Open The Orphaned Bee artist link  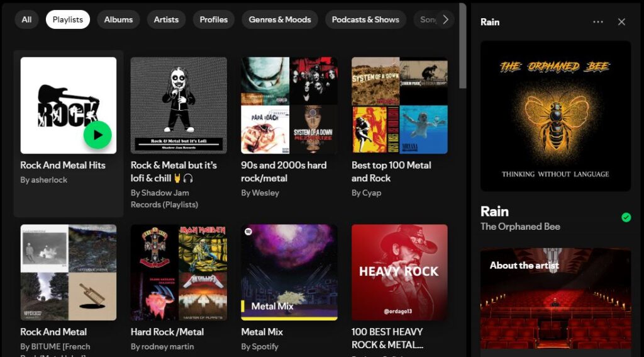pos(520,227)
